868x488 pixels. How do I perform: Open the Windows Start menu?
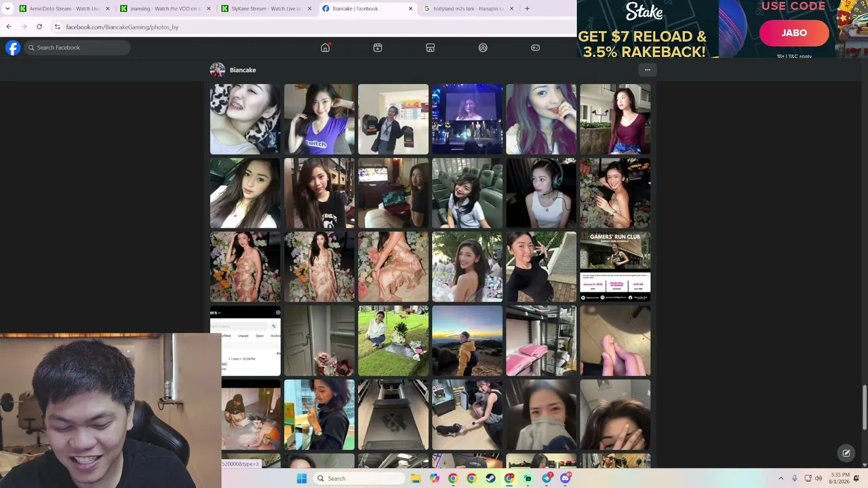pos(302,479)
